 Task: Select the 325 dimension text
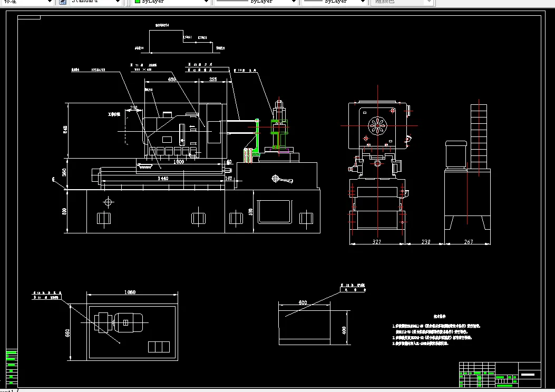click(x=213, y=79)
